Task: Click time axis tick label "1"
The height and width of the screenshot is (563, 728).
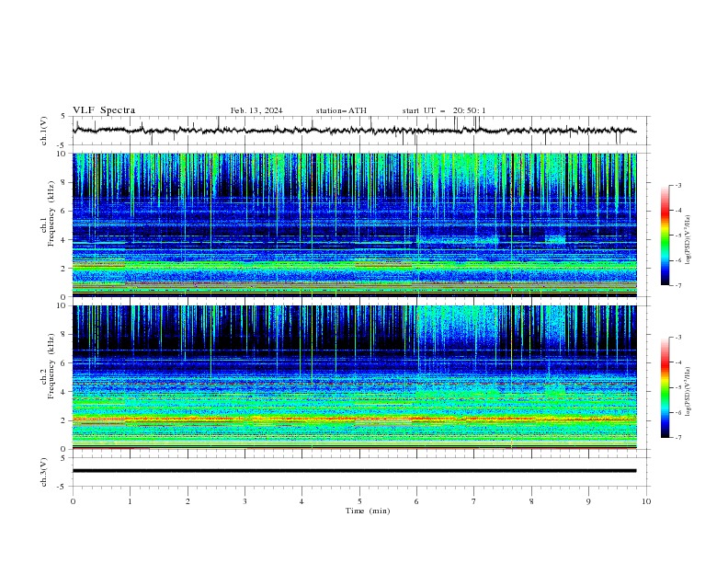Action: 130,501
